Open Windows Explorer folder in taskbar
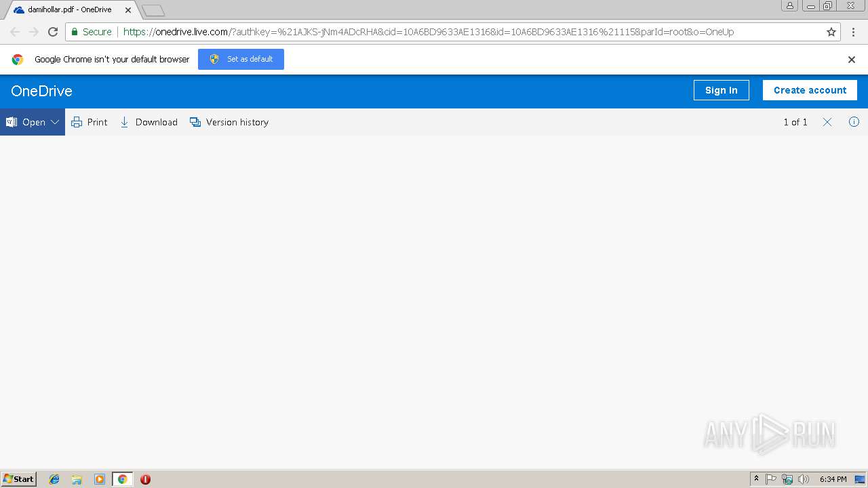Image resolution: width=868 pixels, height=488 pixels. pyautogui.click(x=77, y=479)
